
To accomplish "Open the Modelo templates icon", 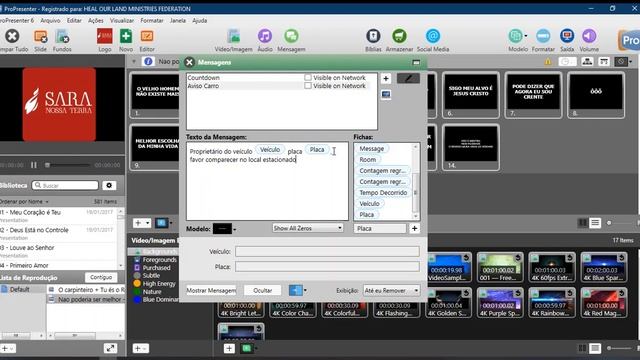I will [516, 36].
